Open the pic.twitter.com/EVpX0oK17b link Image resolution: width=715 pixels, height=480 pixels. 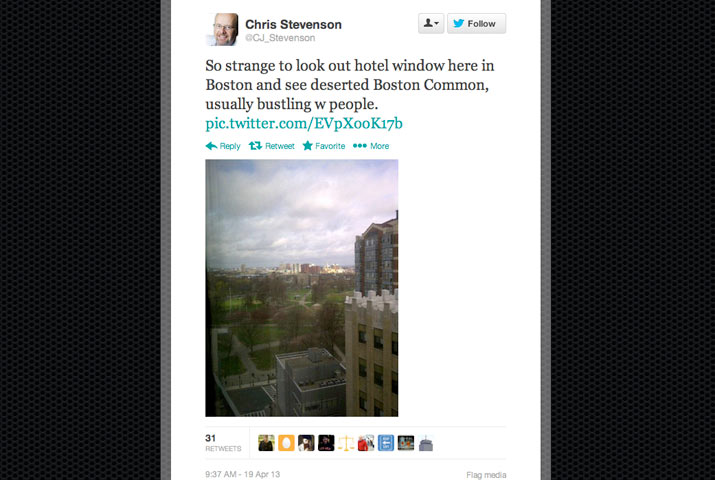pos(304,123)
